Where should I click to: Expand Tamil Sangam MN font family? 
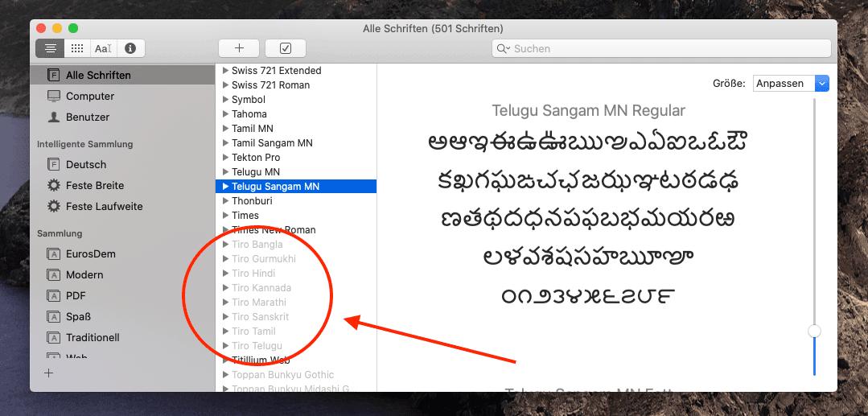[x=225, y=143]
